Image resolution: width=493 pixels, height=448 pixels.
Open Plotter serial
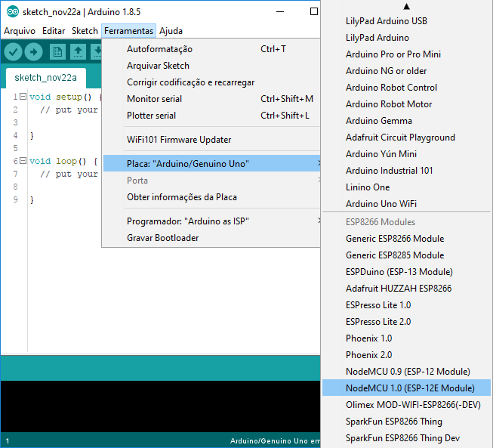coord(212,116)
